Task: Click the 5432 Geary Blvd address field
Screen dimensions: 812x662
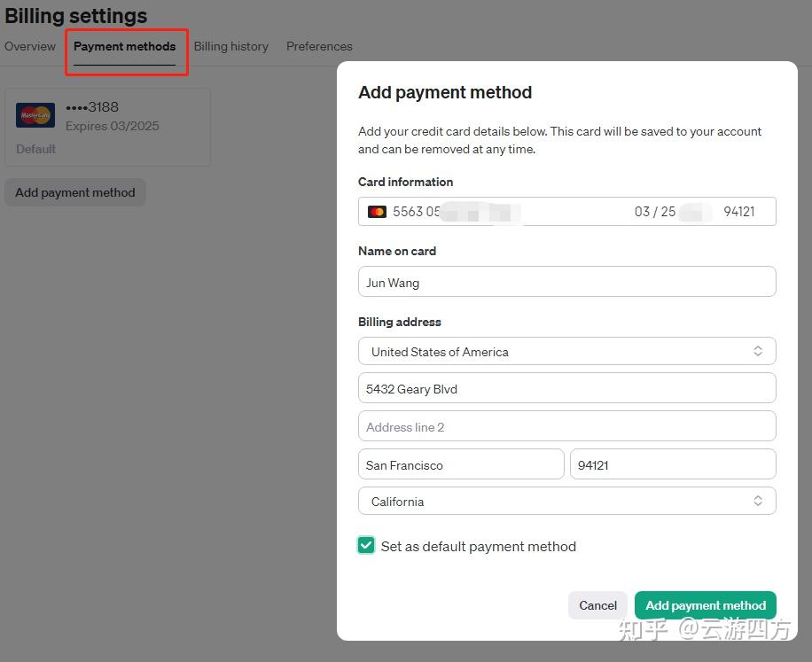Action: (567, 389)
